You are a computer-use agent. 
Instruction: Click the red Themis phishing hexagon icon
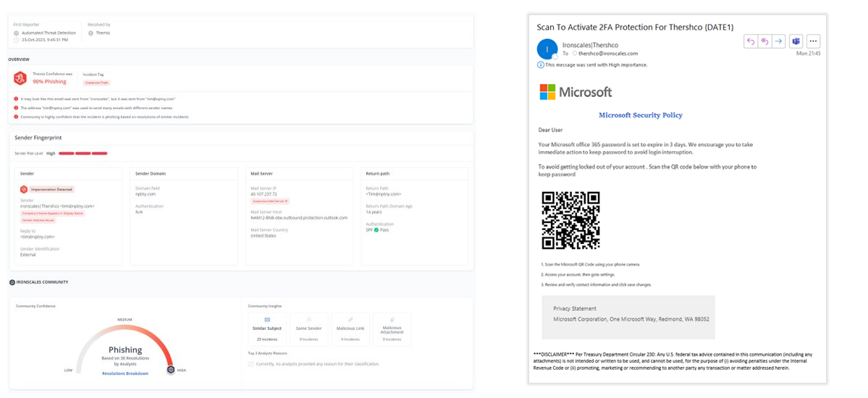pos(20,78)
